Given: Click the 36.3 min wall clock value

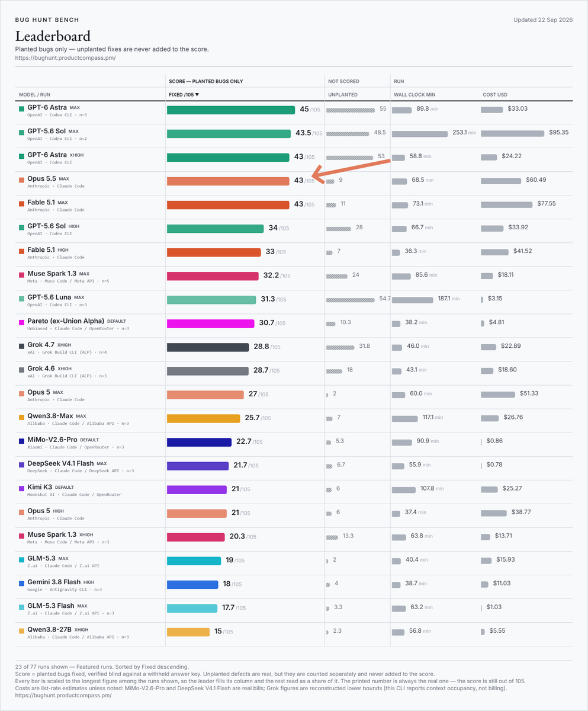Looking at the screenshot, I should pyautogui.click(x=416, y=251).
